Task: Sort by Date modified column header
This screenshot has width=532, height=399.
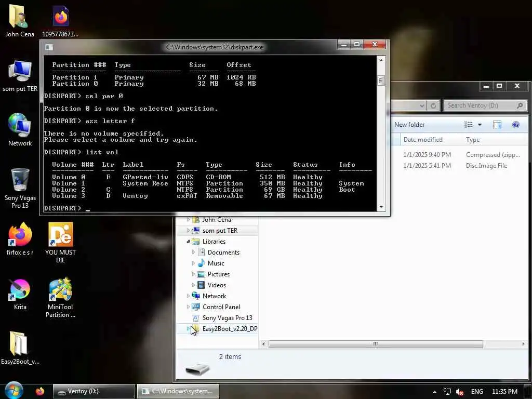Action: (423, 139)
